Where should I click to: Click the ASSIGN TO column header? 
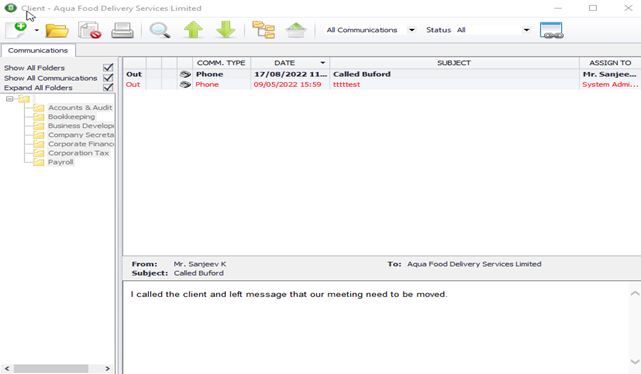(x=610, y=63)
